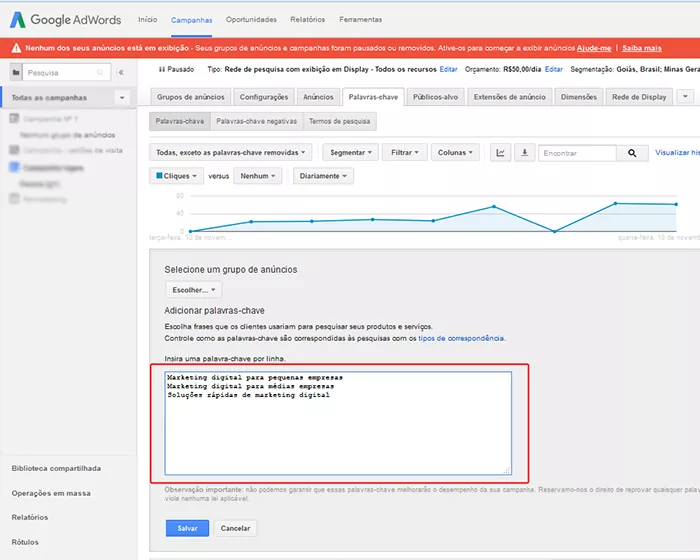700x560 pixels.
Task: Click the Salvar button
Action: click(x=187, y=528)
